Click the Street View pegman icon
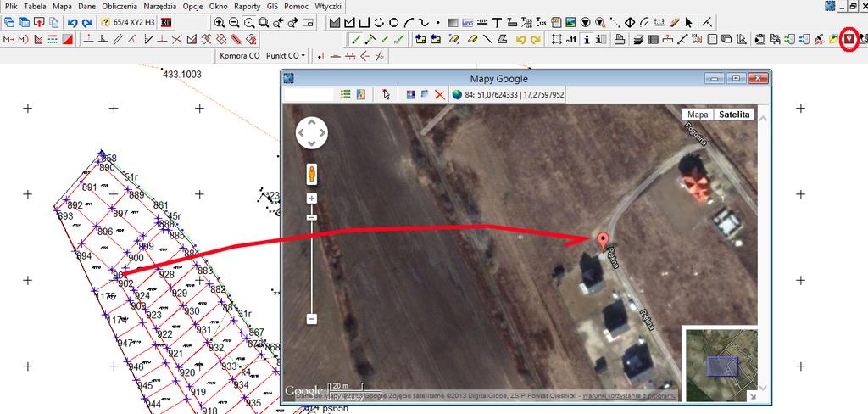The width and height of the screenshot is (868, 414). click(x=312, y=174)
